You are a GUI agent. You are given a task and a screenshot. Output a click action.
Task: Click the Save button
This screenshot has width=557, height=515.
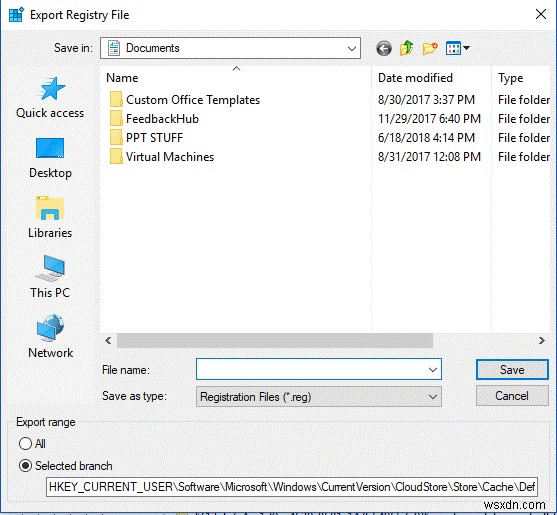tap(512, 370)
